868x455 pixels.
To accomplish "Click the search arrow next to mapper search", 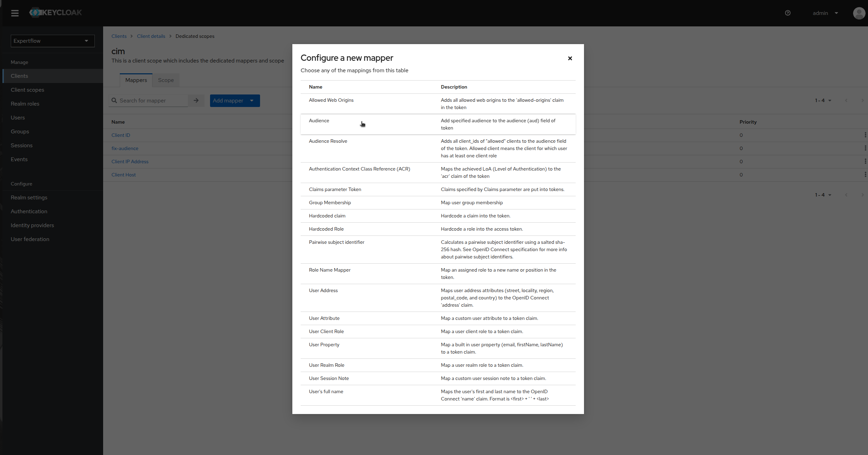I will (196, 100).
